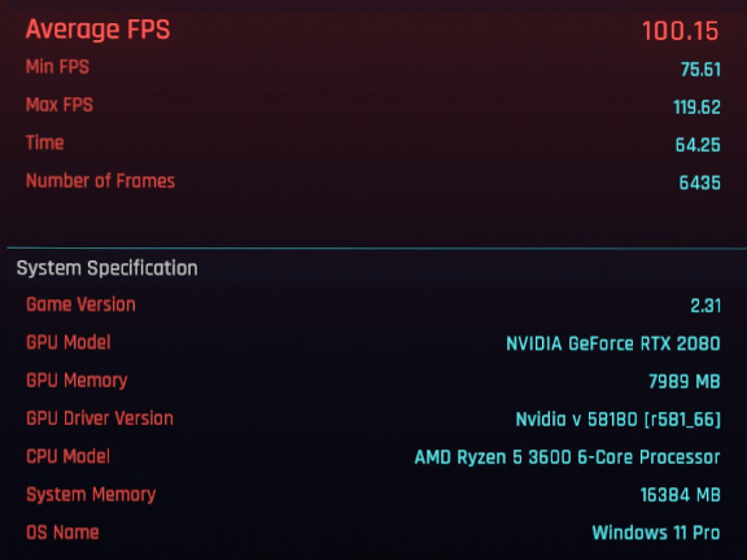The height and width of the screenshot is (560, 747).
Task: Click the Game Version label
Action: (x=81, y=304)
